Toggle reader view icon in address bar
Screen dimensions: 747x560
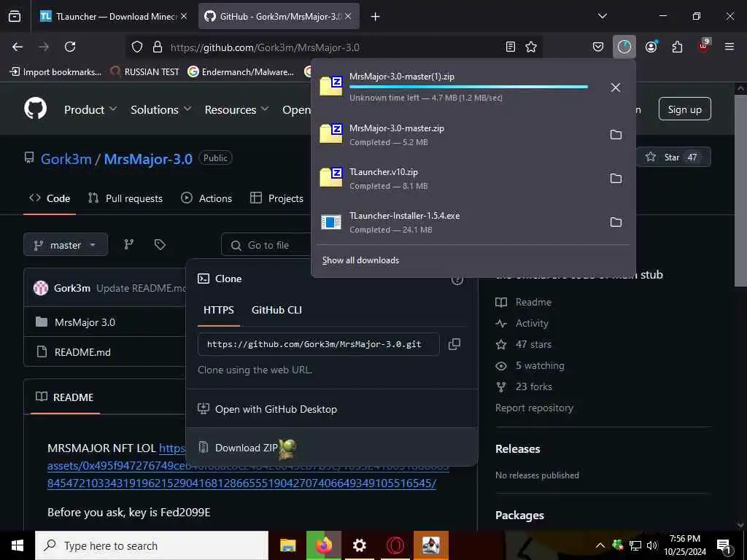pyautogui.click(x=510, y=47)
